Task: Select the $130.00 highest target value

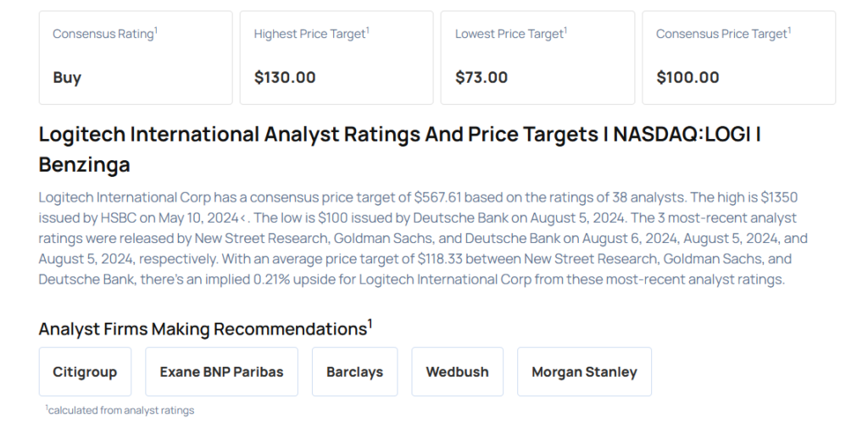Action: 285,77
